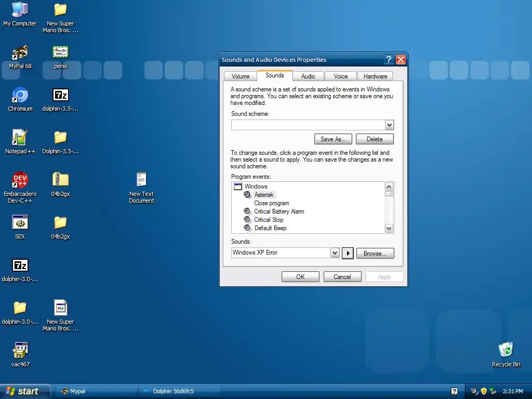Select the certificate-style desktop file icon
The width and height of the screenshot is (532, 399).
(60, 57)
